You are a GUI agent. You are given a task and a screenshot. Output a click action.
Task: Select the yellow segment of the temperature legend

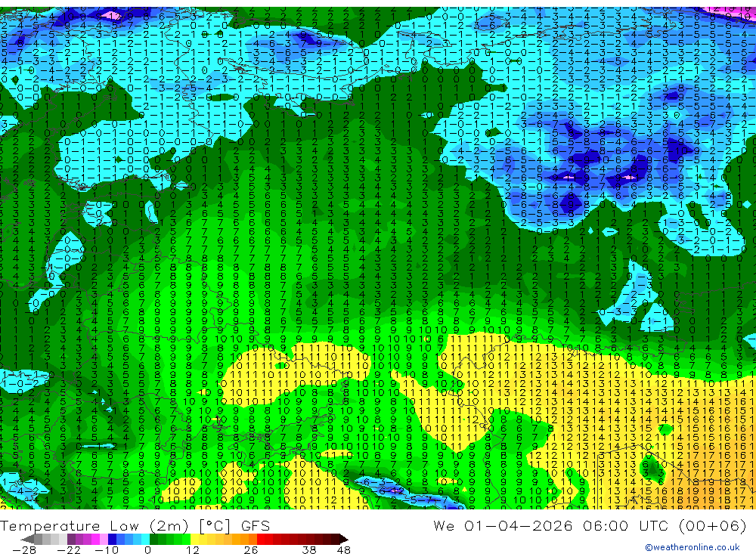click(194, 539)
